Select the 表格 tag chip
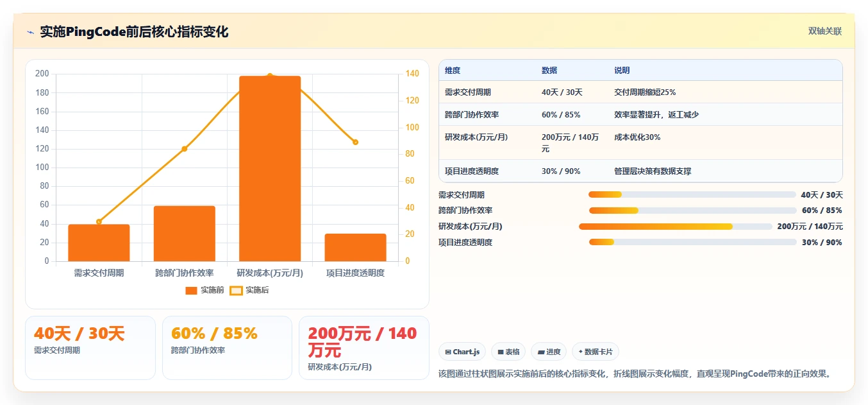The width and height of the screenshot is (868, 405). point(508,352)
